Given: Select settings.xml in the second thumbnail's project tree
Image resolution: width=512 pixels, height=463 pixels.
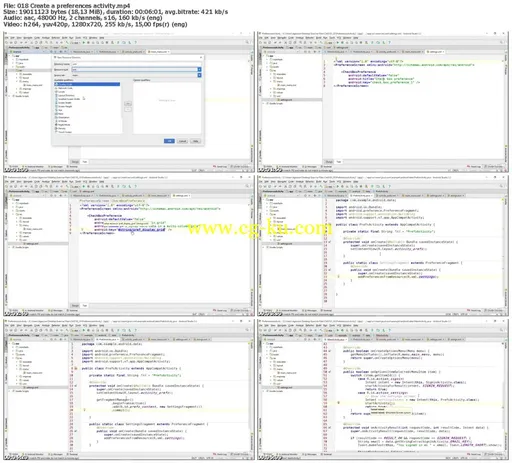Looking at the screenshot, I should [x=285, y=100].
